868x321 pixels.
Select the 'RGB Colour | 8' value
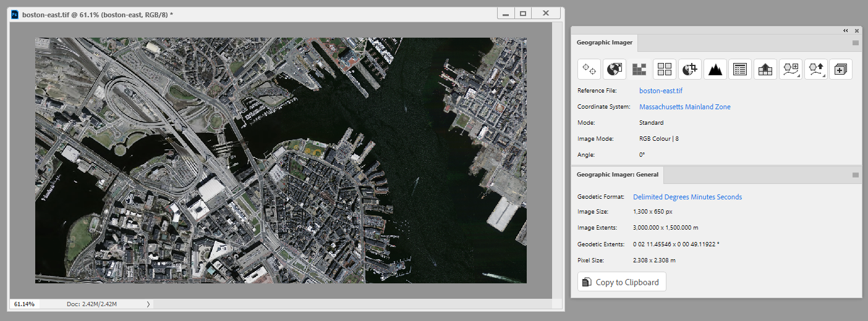659,139
